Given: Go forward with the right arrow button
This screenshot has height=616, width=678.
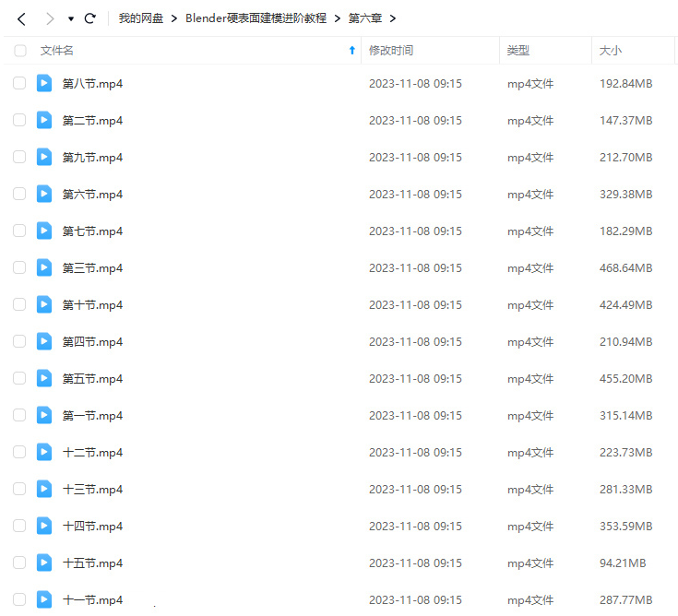Looking at the screenshot, I should [50, 18].
